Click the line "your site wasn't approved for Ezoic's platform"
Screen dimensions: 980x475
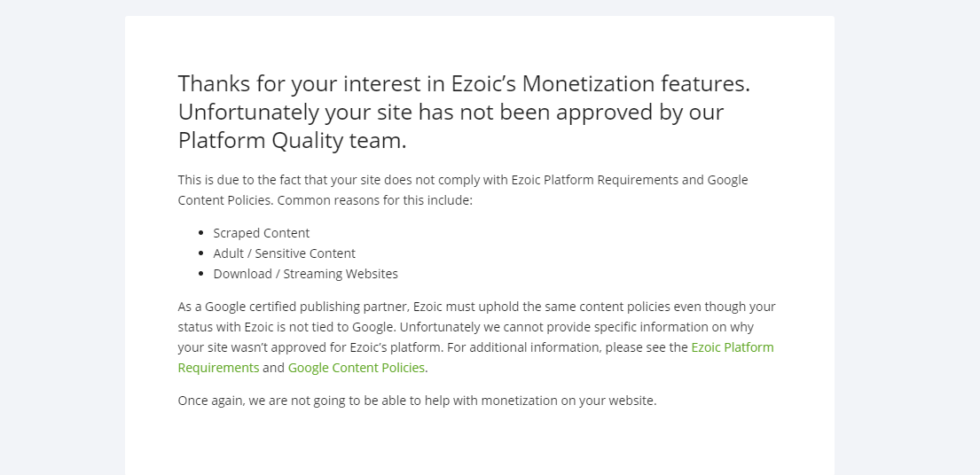(x=310, y=347)
